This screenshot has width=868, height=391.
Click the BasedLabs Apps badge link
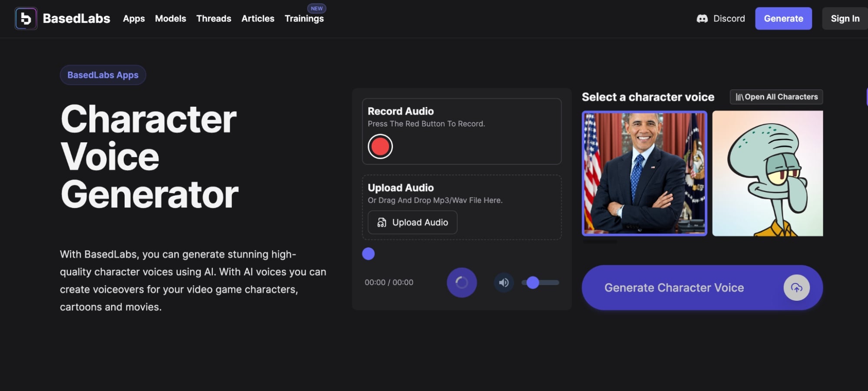pyautogui.click(x=103, y=75)
